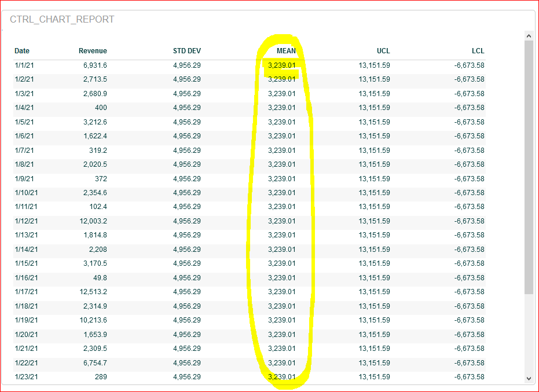The width and height of the screenshot is (539, 392).
Task: Click revenue value 12,003.2
Action: point(94,221)
